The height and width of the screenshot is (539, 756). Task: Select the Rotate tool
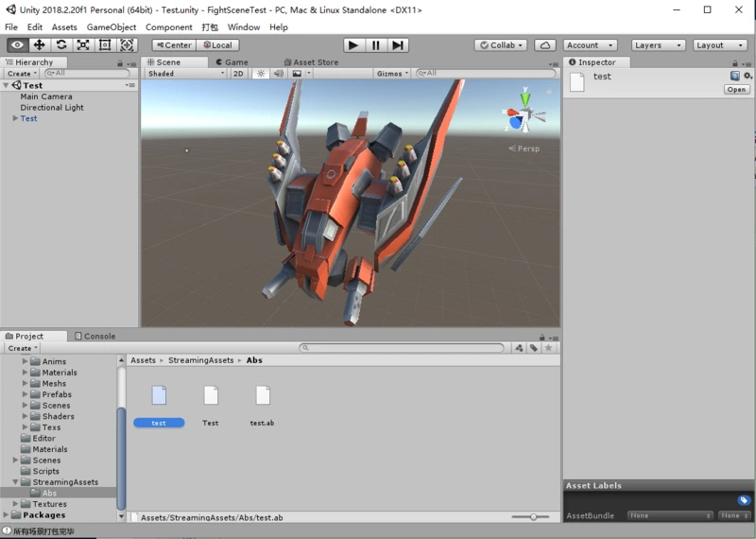click(x=60, y=44)
